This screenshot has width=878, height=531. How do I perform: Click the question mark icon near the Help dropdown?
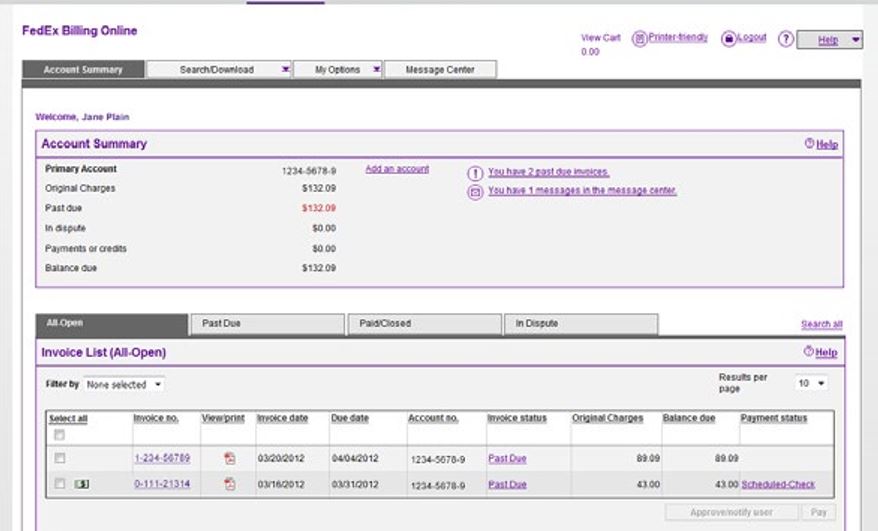point(786,39)
